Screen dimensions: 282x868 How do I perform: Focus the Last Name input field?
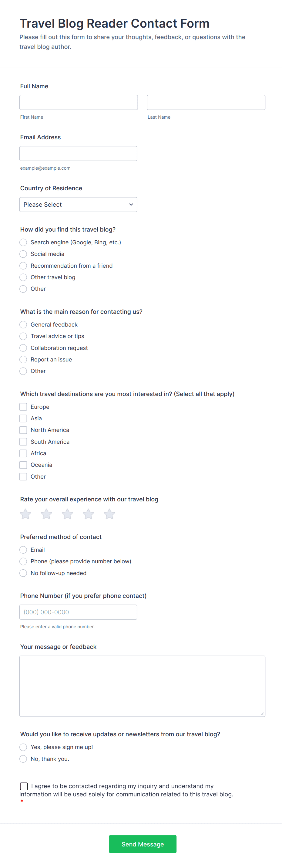pyautogui.click(x=206, y=103)
